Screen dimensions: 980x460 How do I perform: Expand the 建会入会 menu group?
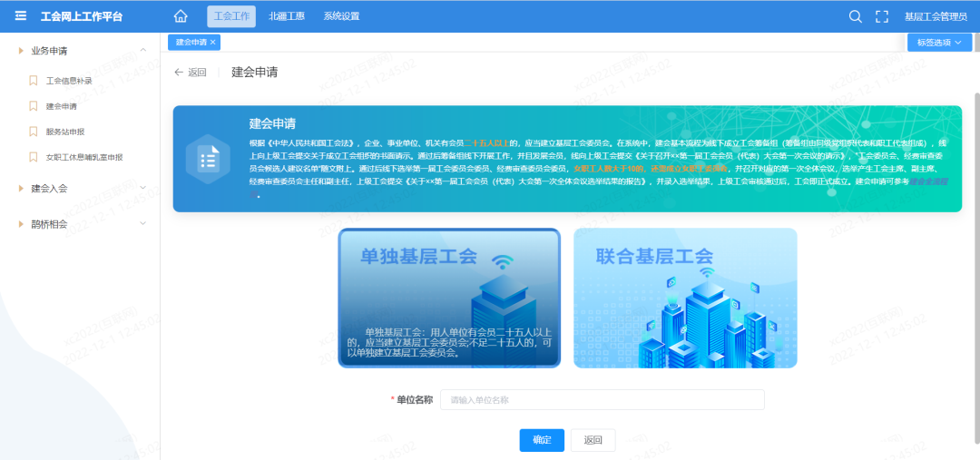coord(142,188)
